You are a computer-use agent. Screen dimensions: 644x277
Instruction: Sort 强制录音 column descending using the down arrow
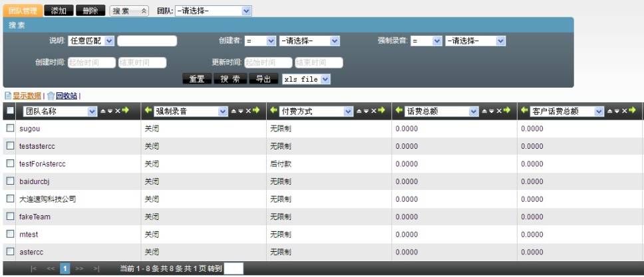click(x=240, y=112)
